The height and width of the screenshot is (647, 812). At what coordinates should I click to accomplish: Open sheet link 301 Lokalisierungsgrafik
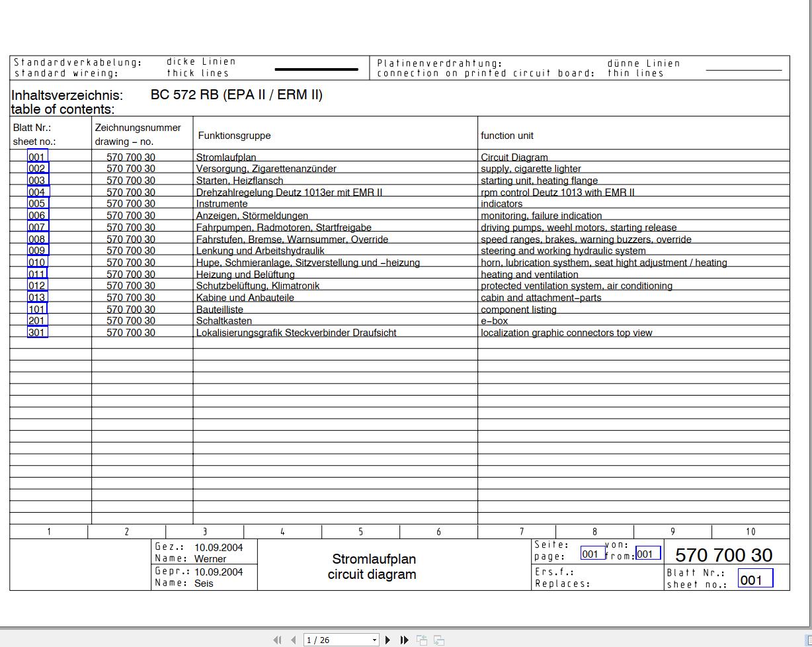coord(38,333)
